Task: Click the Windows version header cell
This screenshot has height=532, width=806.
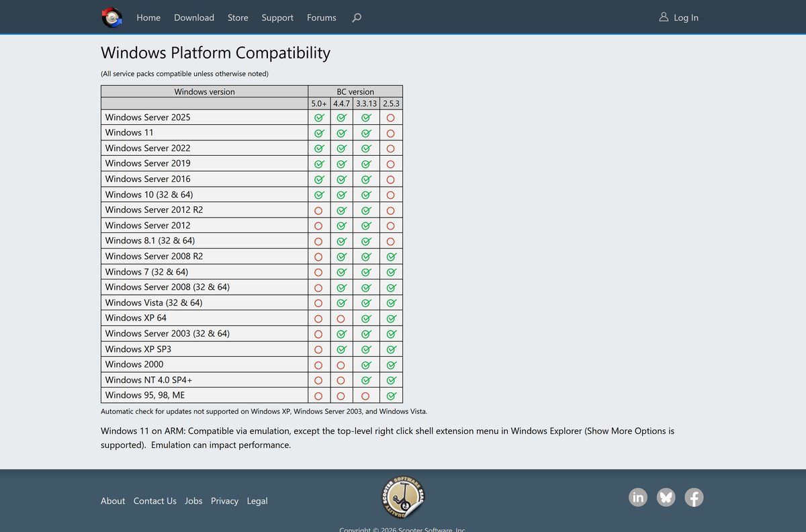Action: 205,91
